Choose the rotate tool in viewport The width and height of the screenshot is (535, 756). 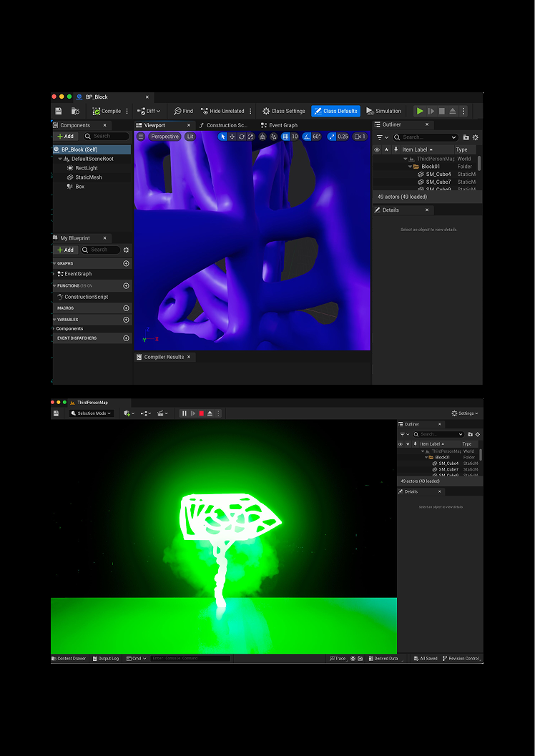point(242,137)
